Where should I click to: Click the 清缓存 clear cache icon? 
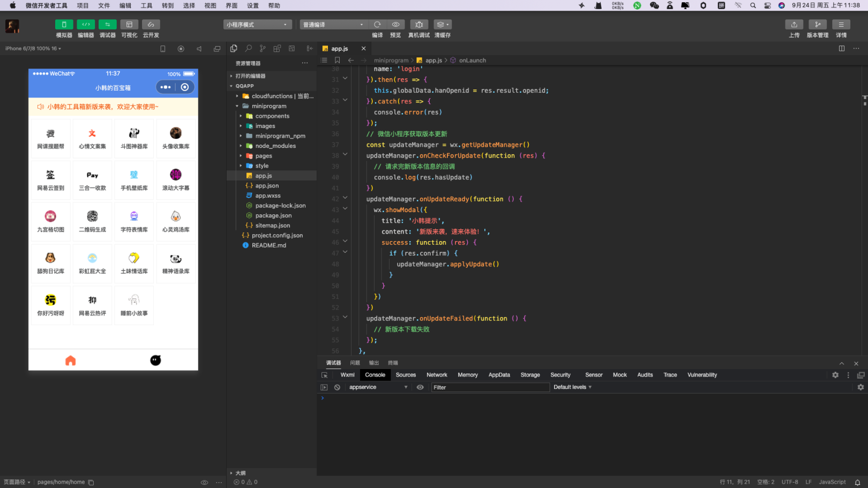[x=442, y=25]
